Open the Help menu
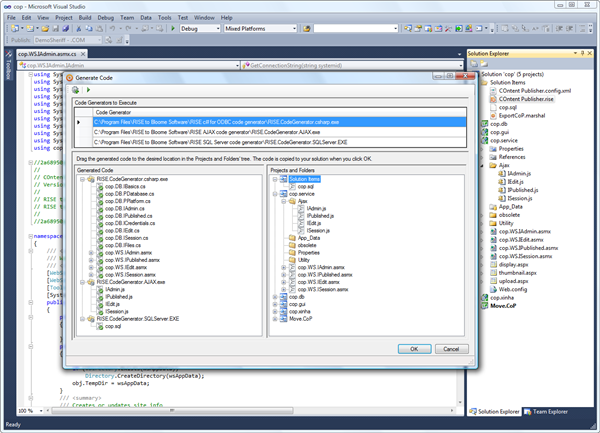The image size is (600, 433). 227,18
